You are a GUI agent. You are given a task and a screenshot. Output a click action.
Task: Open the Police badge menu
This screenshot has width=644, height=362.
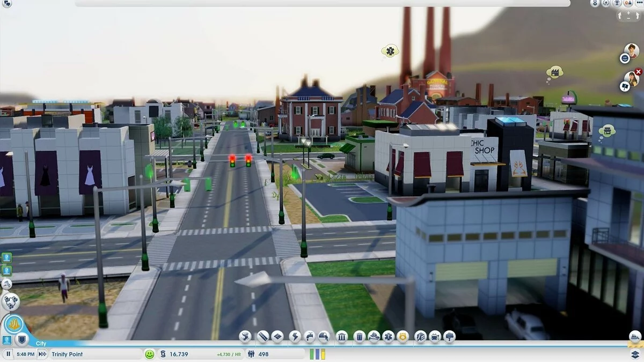[x=402, y=336]
